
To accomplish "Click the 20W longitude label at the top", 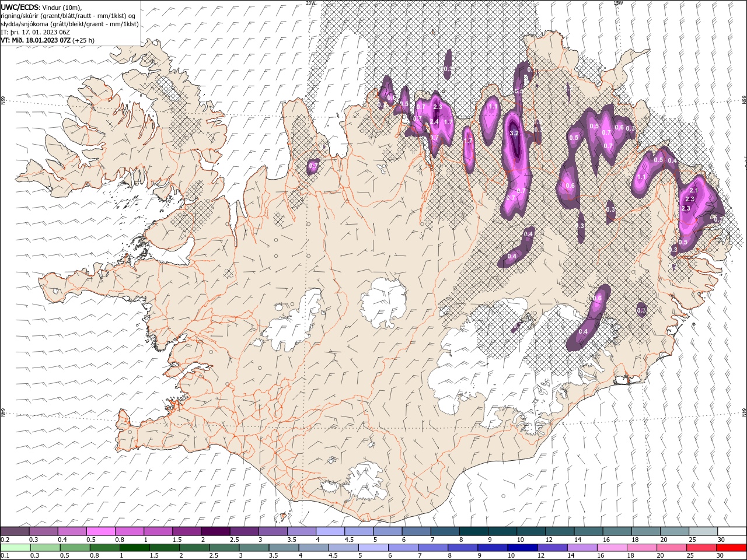I will (x=310, y=3).
